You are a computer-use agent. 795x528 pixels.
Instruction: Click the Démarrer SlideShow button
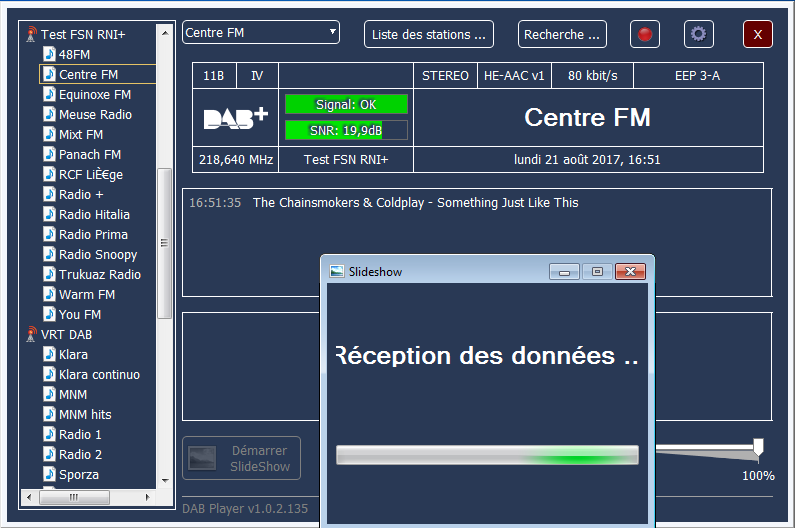(x=241, y=458)
